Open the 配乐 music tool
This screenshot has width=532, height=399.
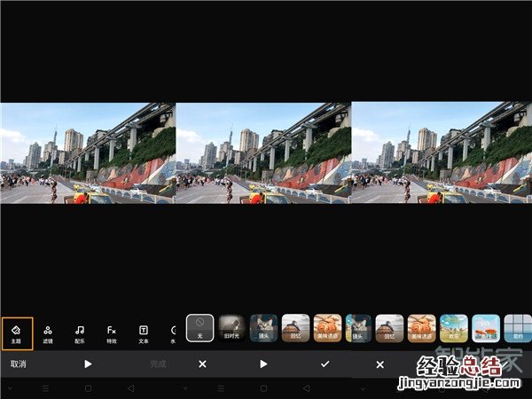coord(80,334)
